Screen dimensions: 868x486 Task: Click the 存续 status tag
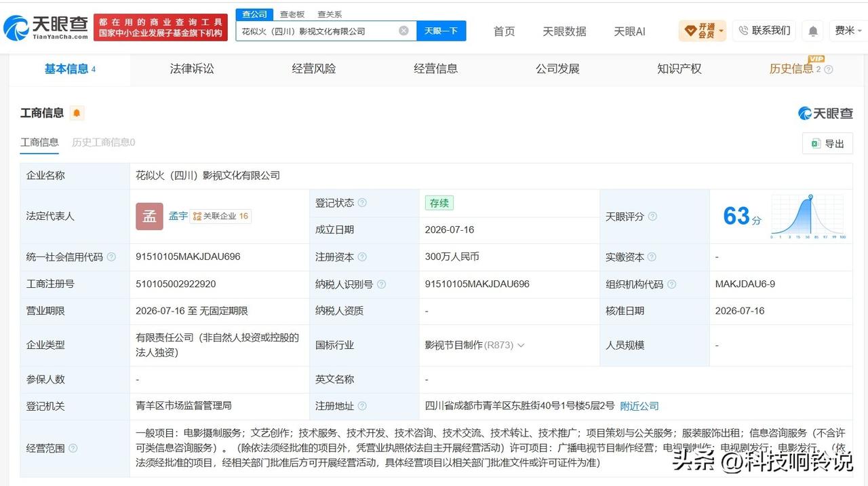(x=439, y=203)
